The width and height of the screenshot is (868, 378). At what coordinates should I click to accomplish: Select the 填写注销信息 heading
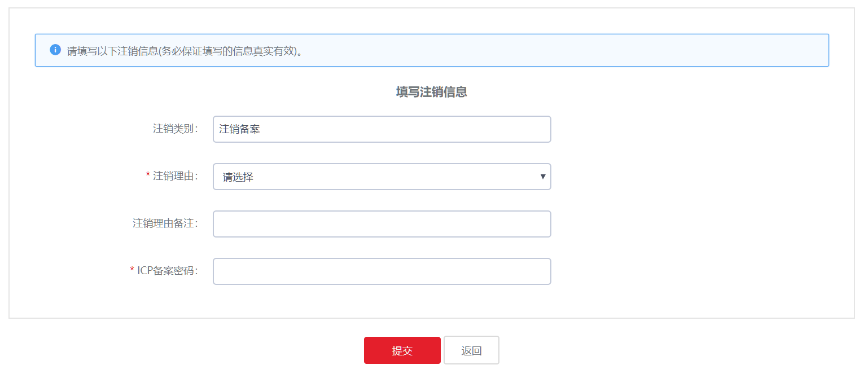coord(432,91)
